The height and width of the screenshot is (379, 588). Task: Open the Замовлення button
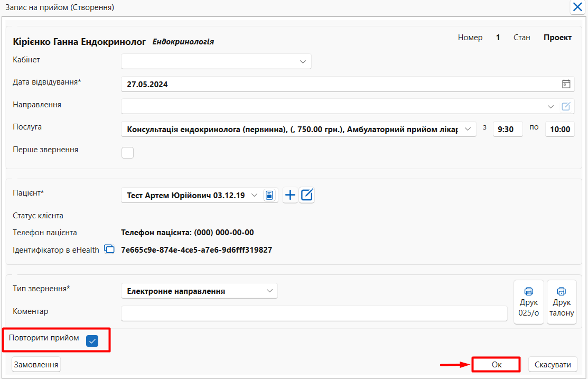36,364
